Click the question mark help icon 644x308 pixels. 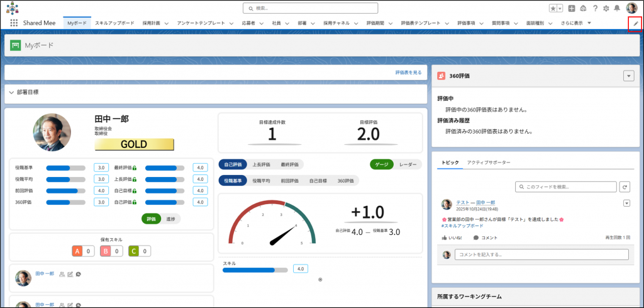pyautogui.click(x=594, y=8)
